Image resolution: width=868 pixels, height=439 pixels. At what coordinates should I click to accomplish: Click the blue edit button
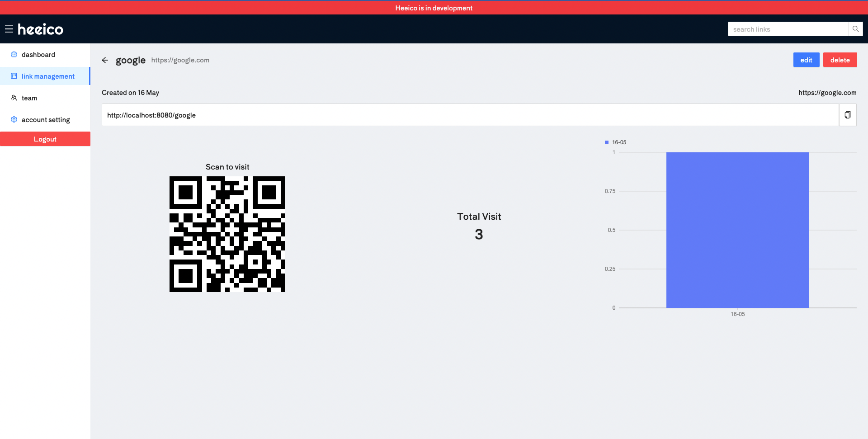806,60
